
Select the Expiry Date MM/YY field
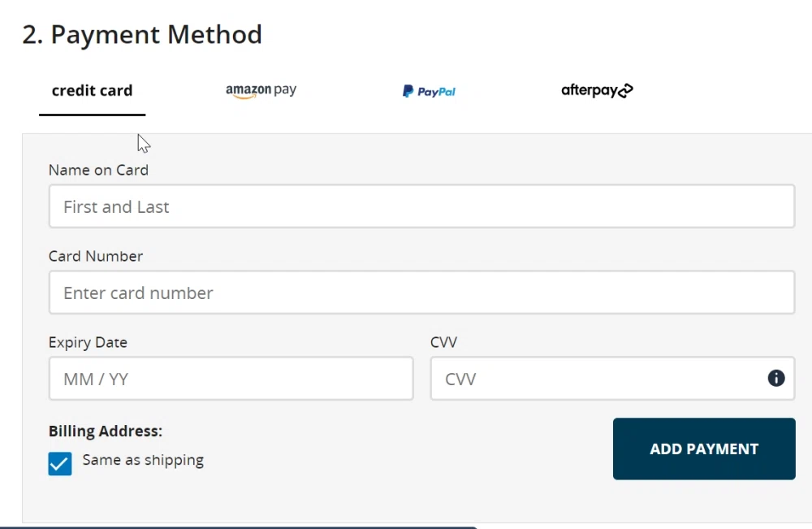(x=231, y=378)
